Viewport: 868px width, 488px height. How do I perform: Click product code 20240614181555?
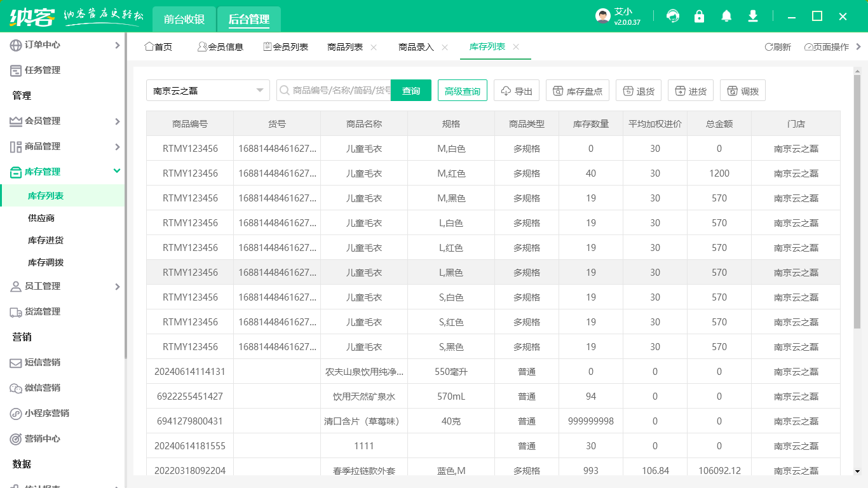[190, 446]
